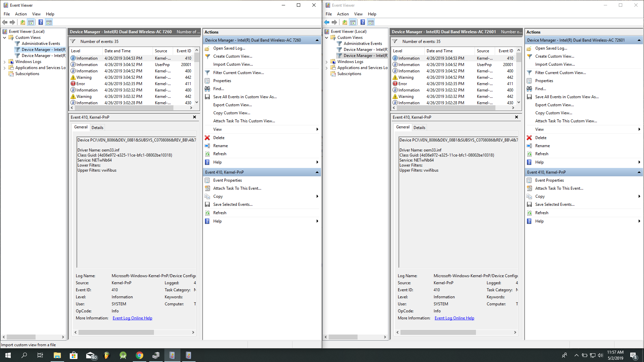Open the View menu in right window
This screenshot has width=644, height=362.
click(x=358, y=14)
